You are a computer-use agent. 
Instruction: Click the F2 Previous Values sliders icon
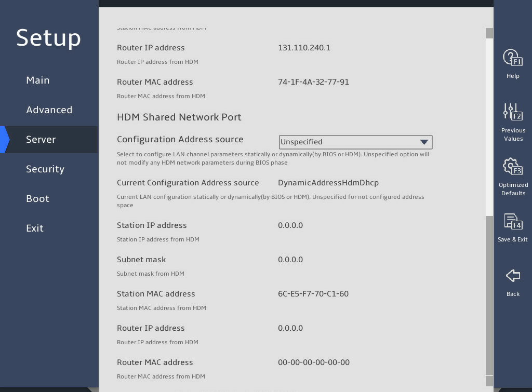point(513,112)
